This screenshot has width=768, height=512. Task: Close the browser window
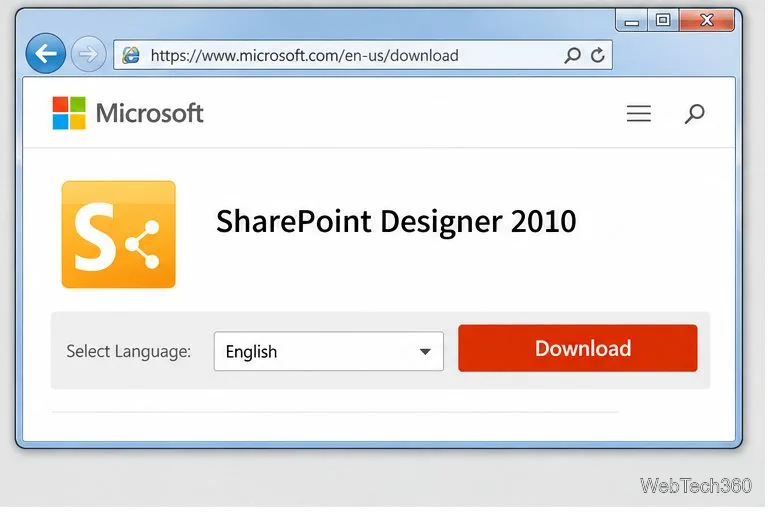[x=707, y=20]
